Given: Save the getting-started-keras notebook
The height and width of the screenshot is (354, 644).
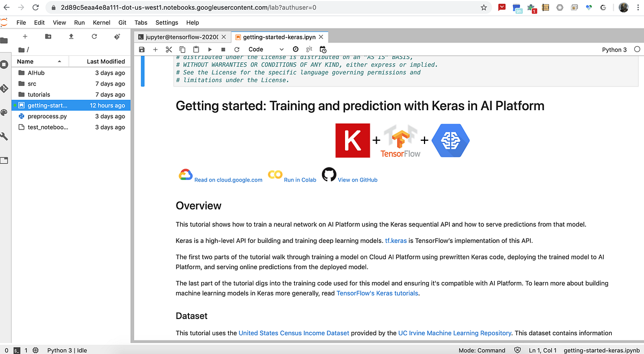Looking at the screenshot, I should pyautogui.click(x=142, y=49).
